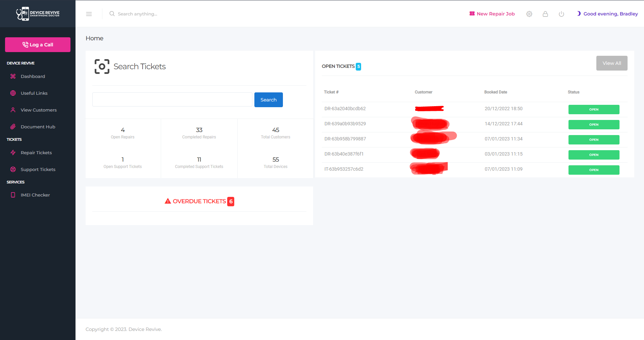
Task: Click View All open tickets
Action: (611, 63)
